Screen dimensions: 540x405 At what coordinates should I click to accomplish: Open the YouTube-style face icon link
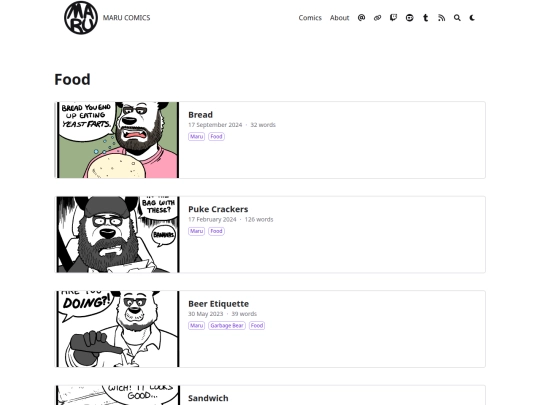[409, 18]
